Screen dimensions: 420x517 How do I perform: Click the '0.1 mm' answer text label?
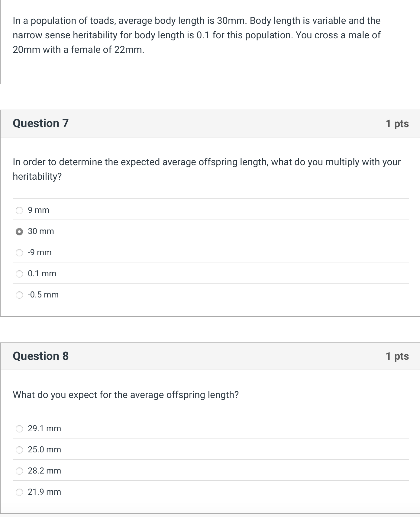42,274
